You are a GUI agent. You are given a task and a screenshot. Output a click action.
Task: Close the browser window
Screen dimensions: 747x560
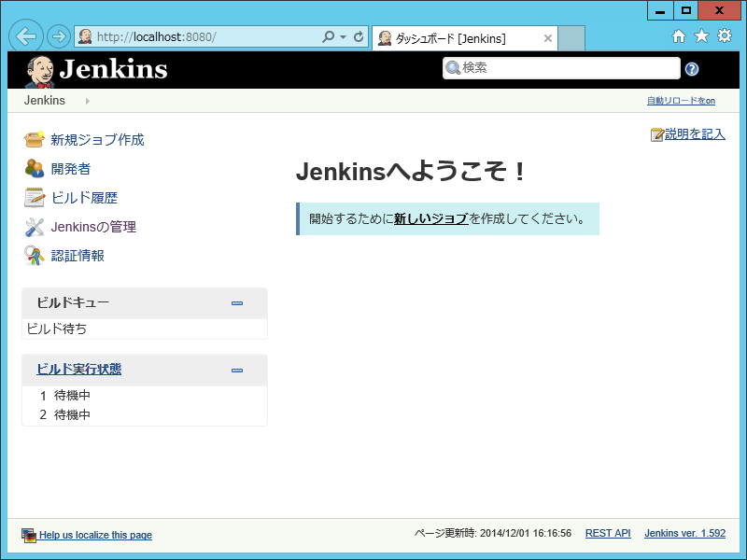(719, 10)
